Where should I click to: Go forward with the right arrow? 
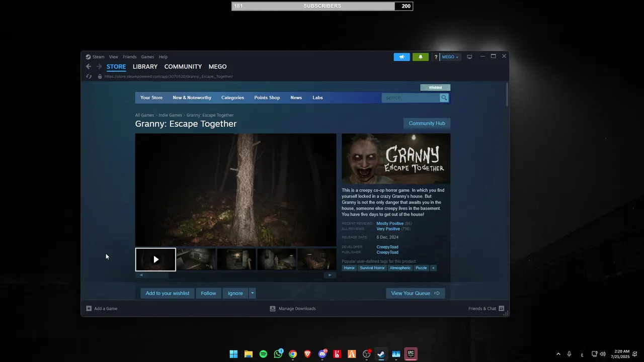(99, 66)
